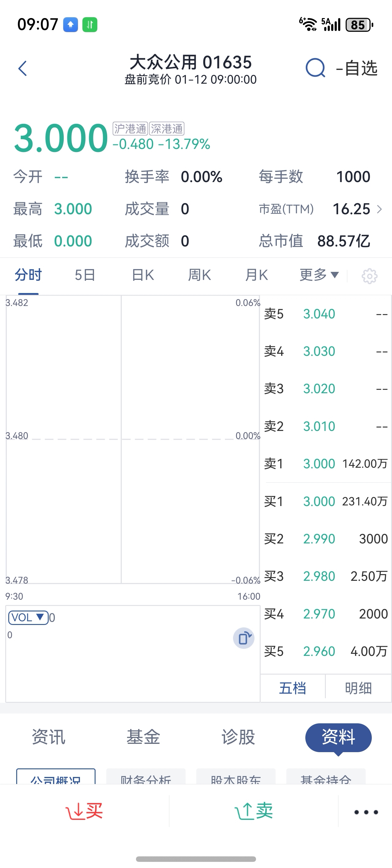Tap the 卖1 price 3.000 row

point(325,464)
